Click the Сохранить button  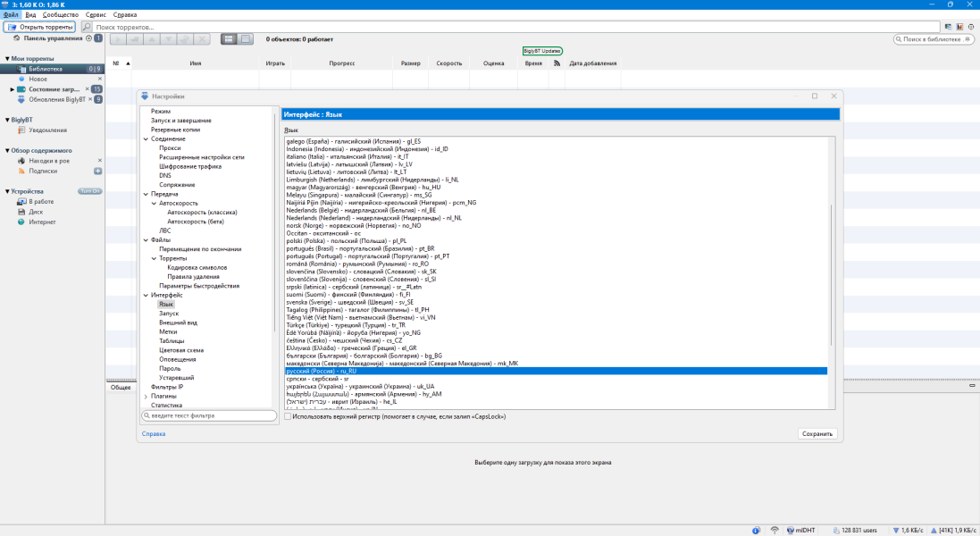[x=817, y=434]
